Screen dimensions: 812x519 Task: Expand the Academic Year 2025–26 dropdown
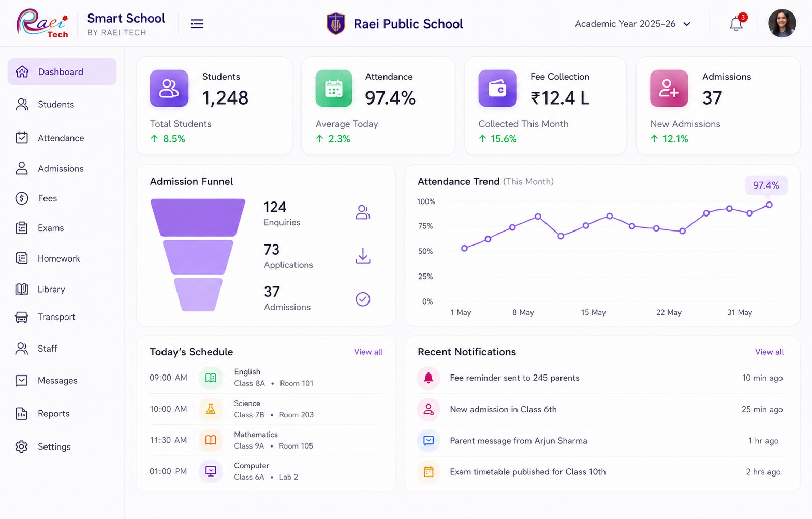click(x=632, y=24)
